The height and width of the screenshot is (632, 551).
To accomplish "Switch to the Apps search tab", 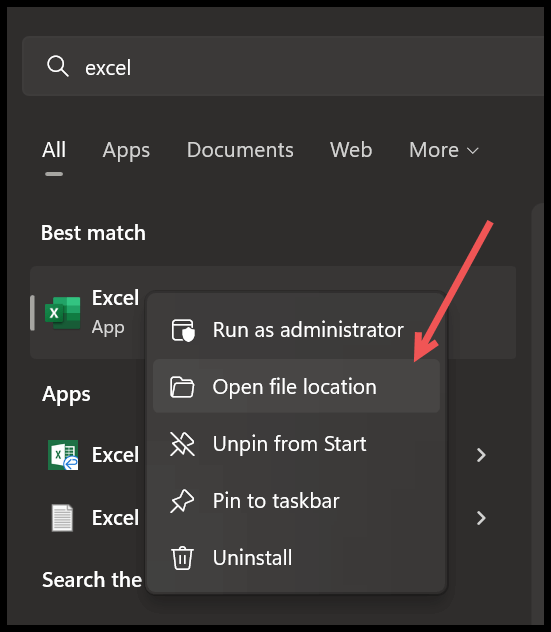I will [126, 151].
